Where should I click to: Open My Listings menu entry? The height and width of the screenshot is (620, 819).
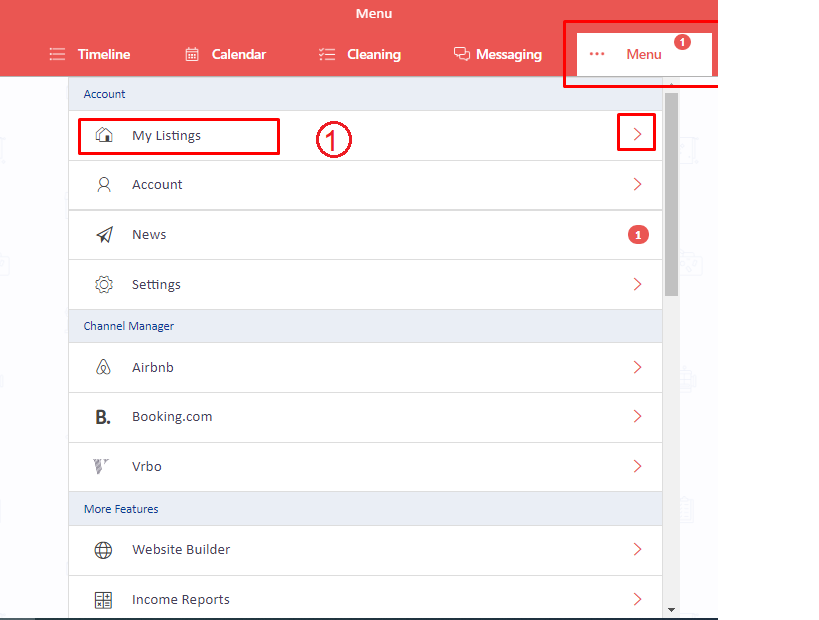pyautogui.click(x=365, y=135)
